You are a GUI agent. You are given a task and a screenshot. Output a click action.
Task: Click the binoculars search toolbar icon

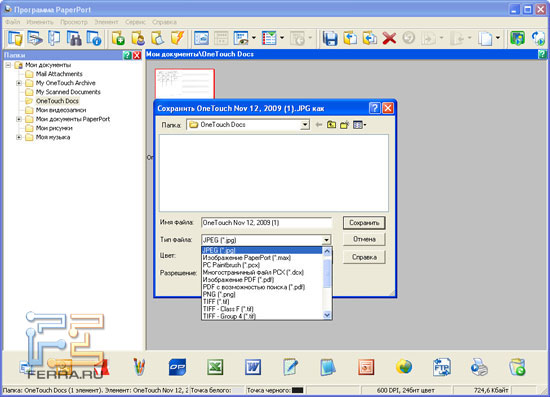(x=74, y=38)
